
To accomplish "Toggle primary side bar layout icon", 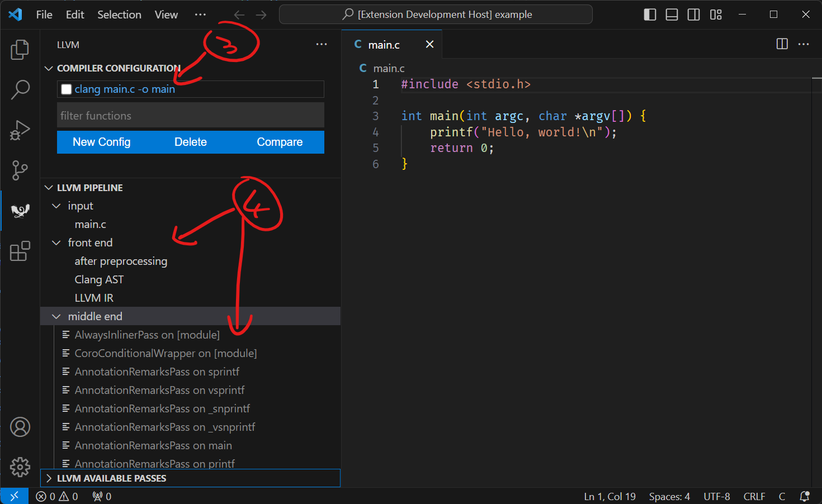I will coord(650,15).
